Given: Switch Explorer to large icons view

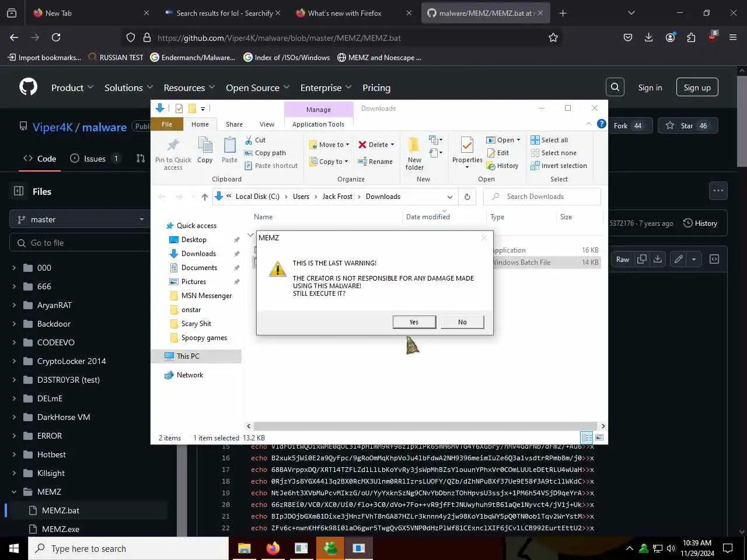Looking at the screenshot, I should point(599,437).
